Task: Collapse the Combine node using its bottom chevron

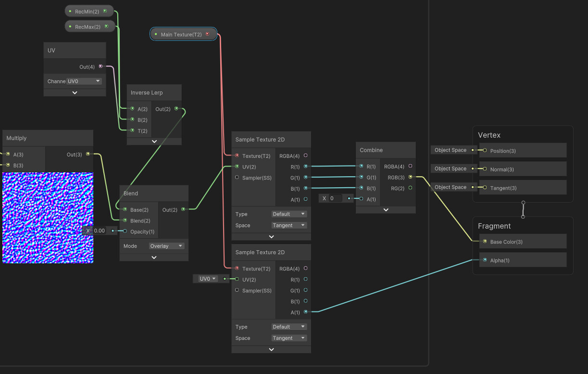Action: coord(386,209)
